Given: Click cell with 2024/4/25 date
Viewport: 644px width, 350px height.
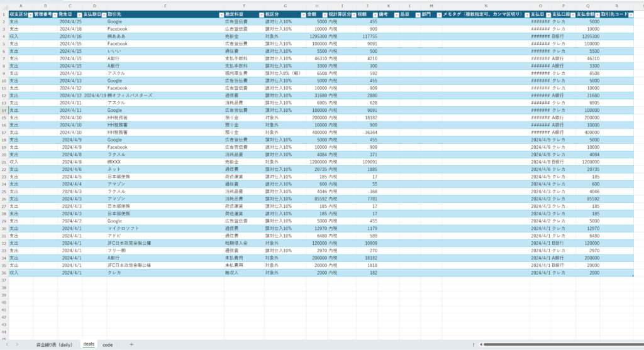Looking at the screenshot, I should point(70,22).
